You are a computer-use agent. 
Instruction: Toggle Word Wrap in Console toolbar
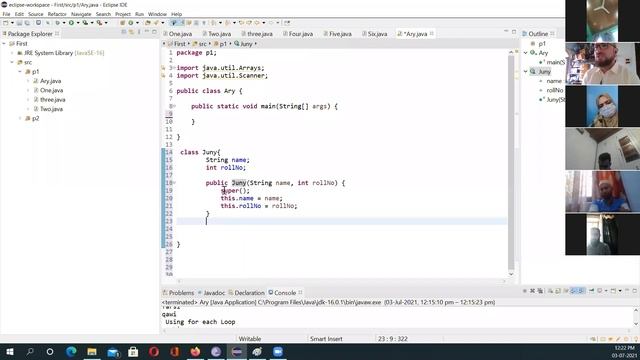click(x=567, y=291)
